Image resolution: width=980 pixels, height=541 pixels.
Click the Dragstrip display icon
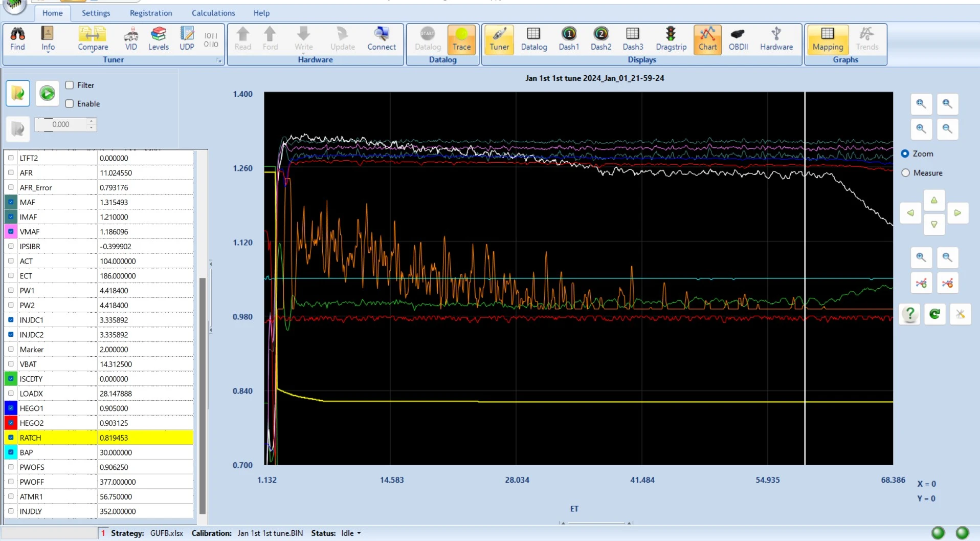[x=671, y=39]
